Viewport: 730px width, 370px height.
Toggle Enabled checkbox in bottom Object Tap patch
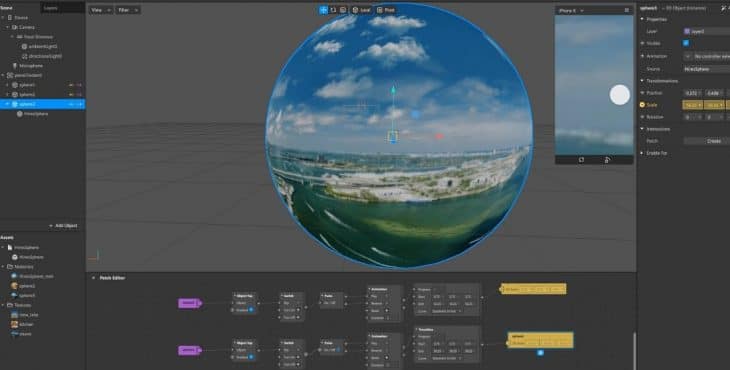(x=251, y=357)
